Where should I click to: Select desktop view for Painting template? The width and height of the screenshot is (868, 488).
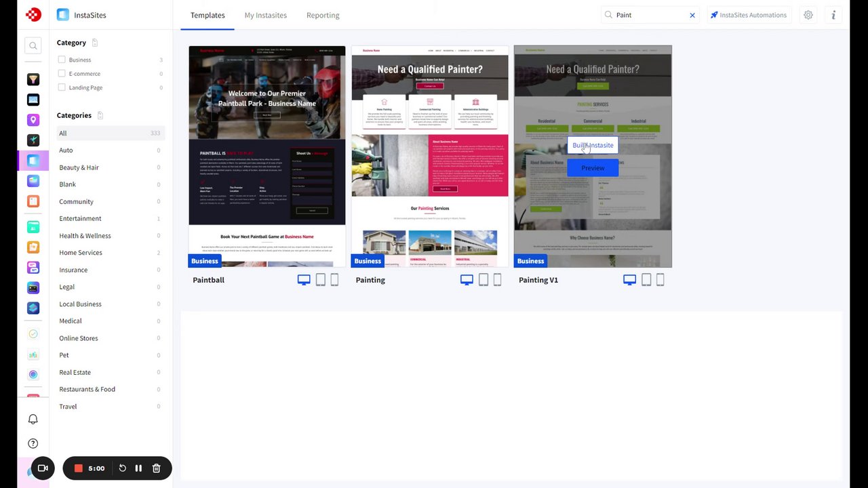tap(467, 280)
